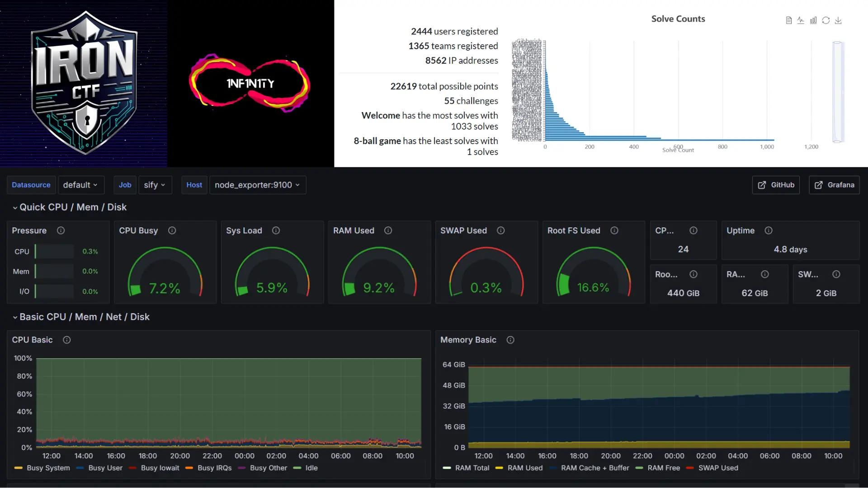Show info for SW... 2 GiB panel
Screen dimensions: 868x488
click(836, 274)
